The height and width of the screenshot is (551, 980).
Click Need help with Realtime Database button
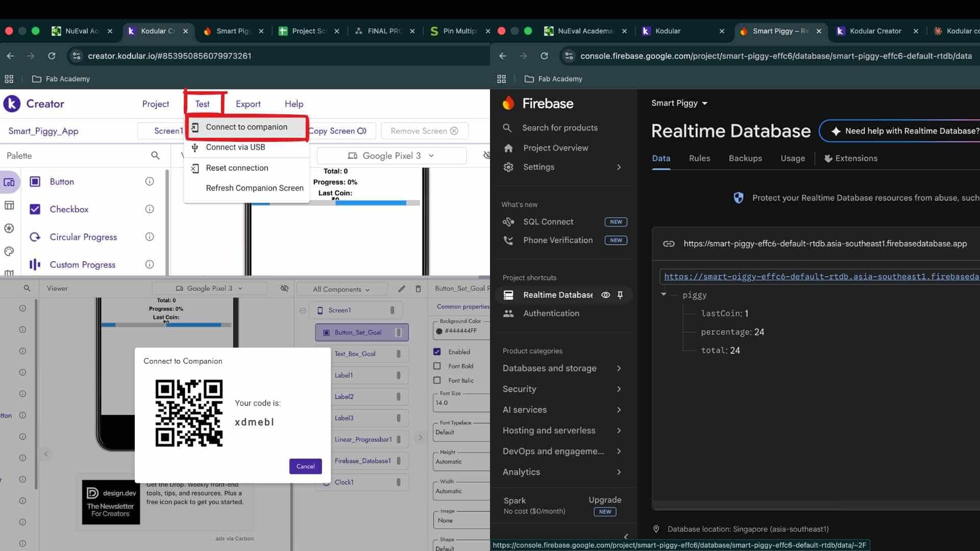click(x=900, y=131)
